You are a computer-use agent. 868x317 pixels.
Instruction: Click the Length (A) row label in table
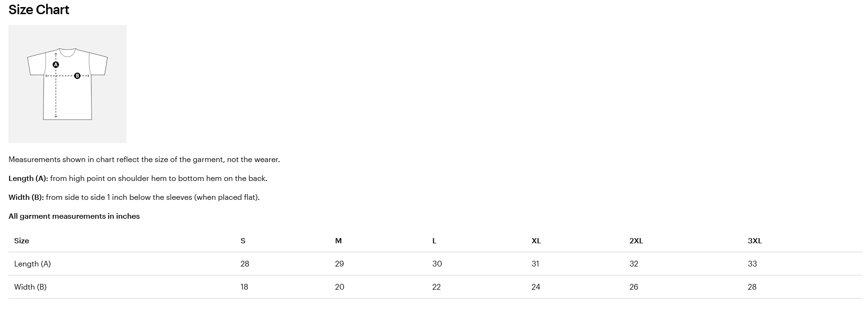coord(33,264)
